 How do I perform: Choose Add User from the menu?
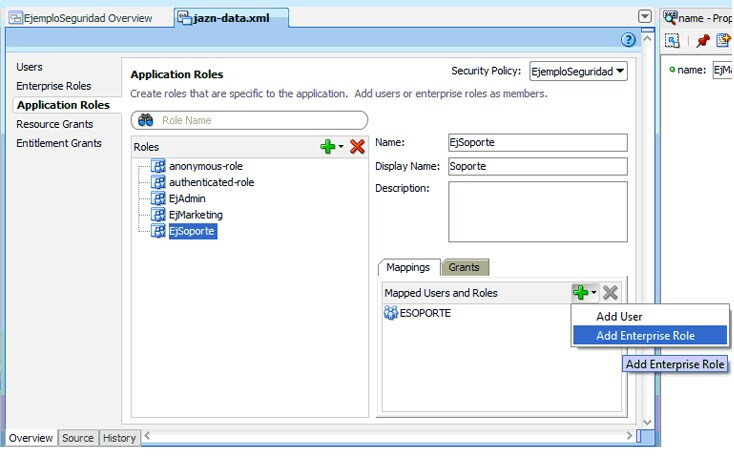[x=650, y=317]
